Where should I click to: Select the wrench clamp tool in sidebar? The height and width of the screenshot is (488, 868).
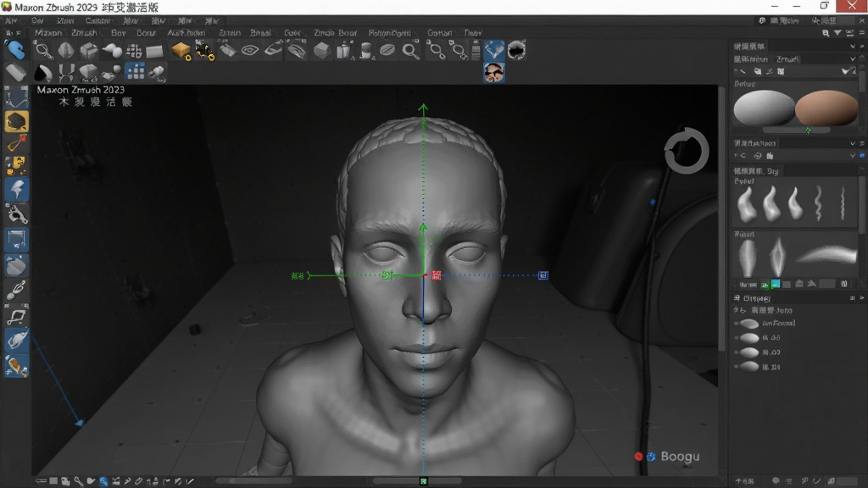pos(17,214)
